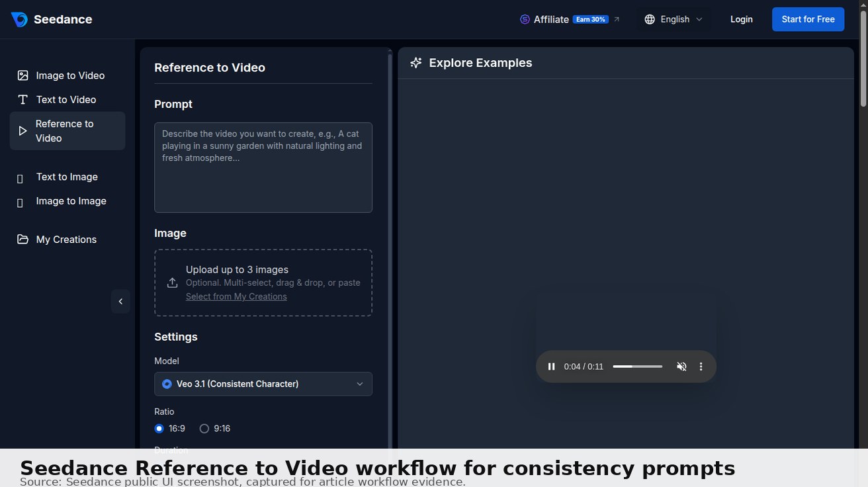Open Image to Image from sidebar
The height and width of the screenshot is (487, 868).
(67, 201)
